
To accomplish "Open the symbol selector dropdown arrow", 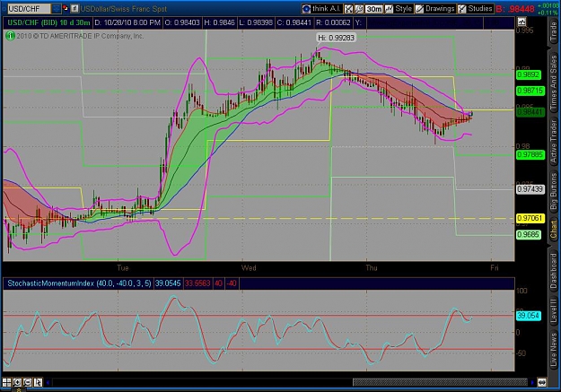I will (57, 8).
